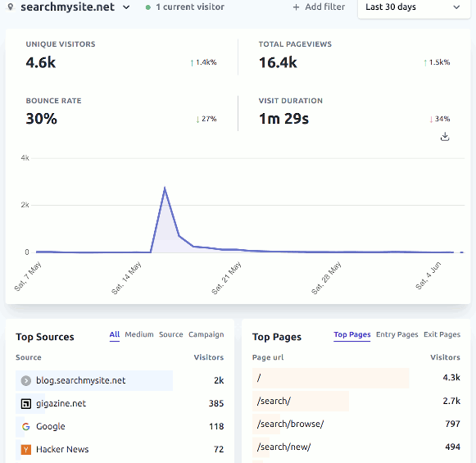Click the Page url column header
Viewport: 476px width, 463px height.
[x=268, y=357]
